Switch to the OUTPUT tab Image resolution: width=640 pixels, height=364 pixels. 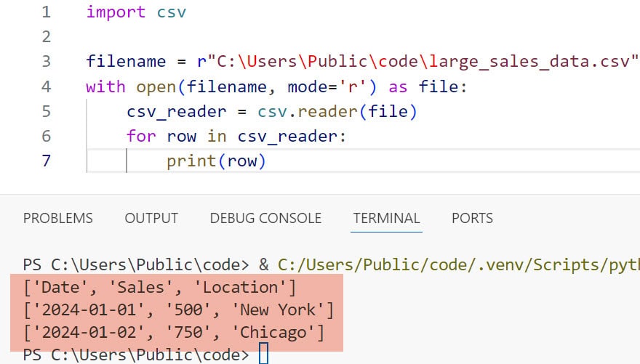coord(151,218)
